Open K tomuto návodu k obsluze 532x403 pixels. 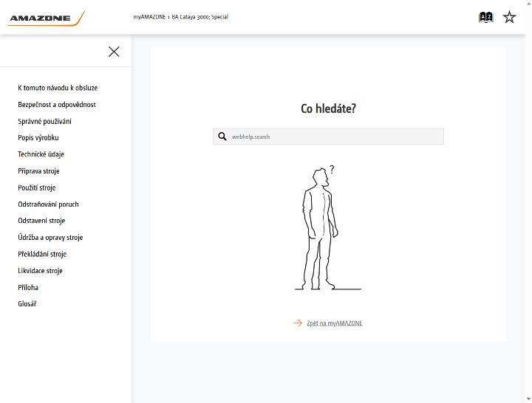(x=58, y=88)
